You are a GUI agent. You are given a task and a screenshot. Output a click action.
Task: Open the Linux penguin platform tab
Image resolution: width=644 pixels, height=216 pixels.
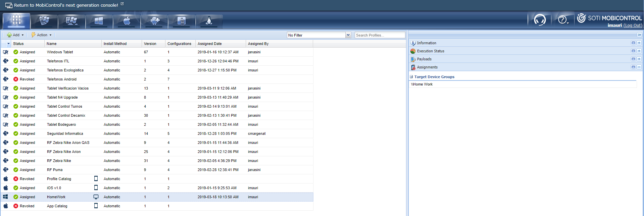pos(209,21)
